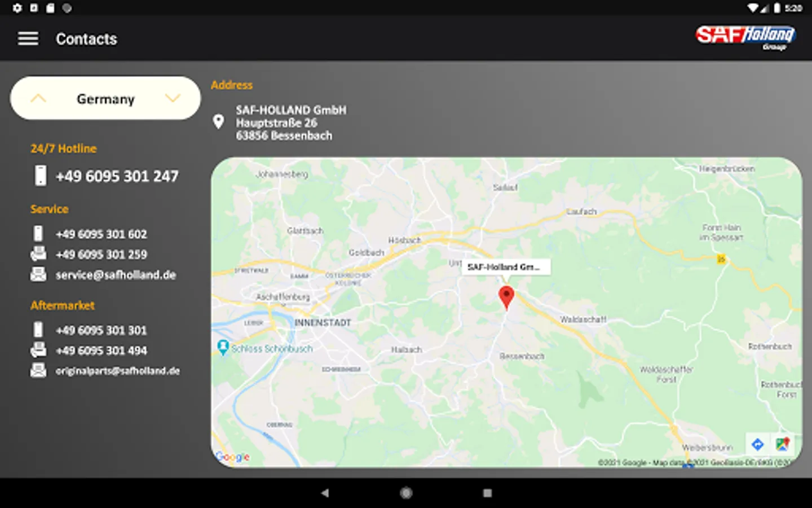
Task: Click the Contacts page title
Action: coord(86,39)
